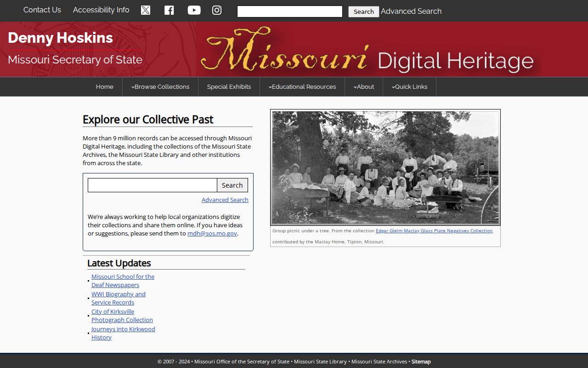Expand the Educational Resources menu

(302, 87)
